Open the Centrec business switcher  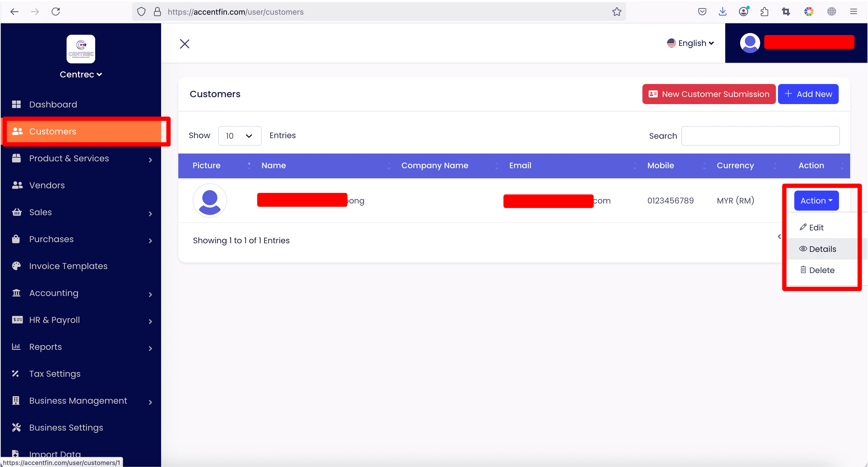coord(81,74)
